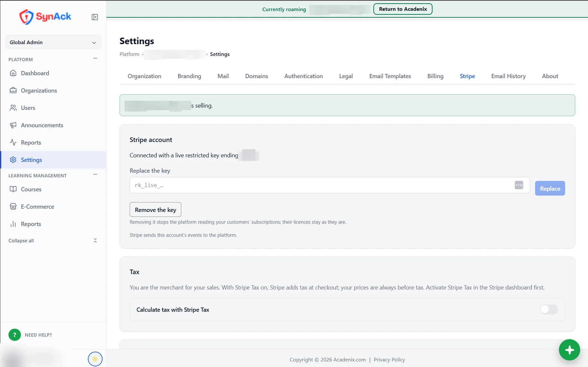Enable Calculate tax with Stripe Tax switch
The height and width of the screenshot is (367, 588).
[x=549, y=309]
